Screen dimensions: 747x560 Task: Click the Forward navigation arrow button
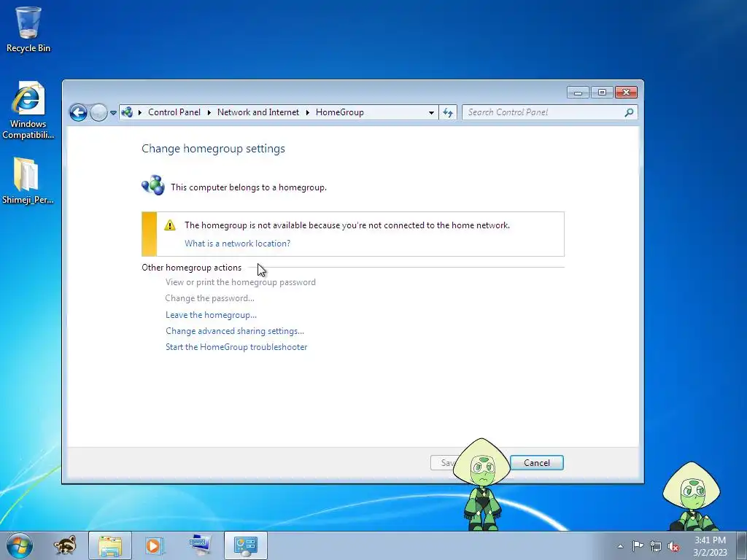98,113
